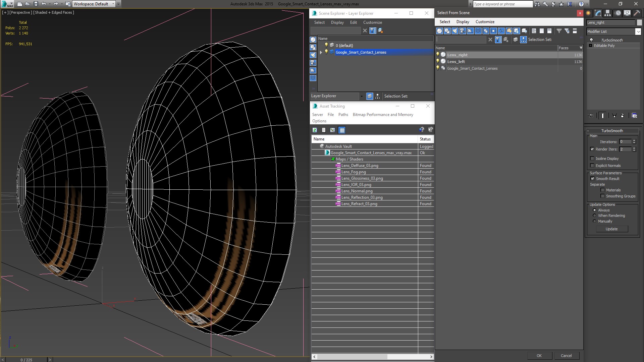
Task: Expand Editable Poly plus sign in stack
Action: pos(590,46)
